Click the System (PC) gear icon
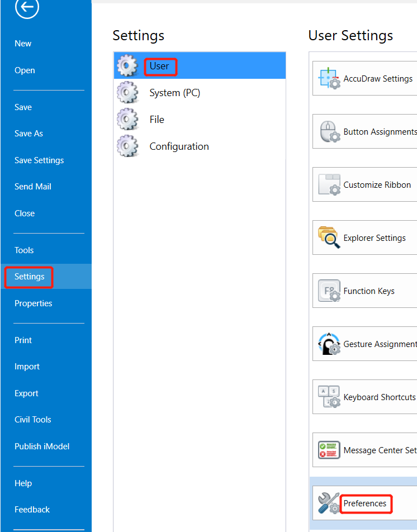This screenshot has height=532, width=417. [127, 92]
